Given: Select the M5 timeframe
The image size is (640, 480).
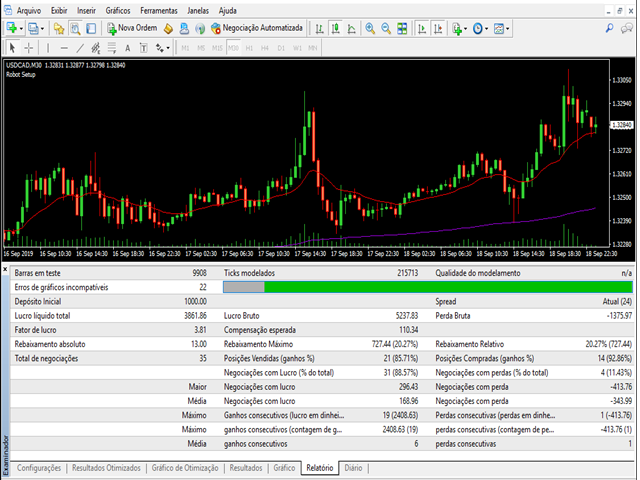Looking at the screenshot, I should (x=201, y=48).
